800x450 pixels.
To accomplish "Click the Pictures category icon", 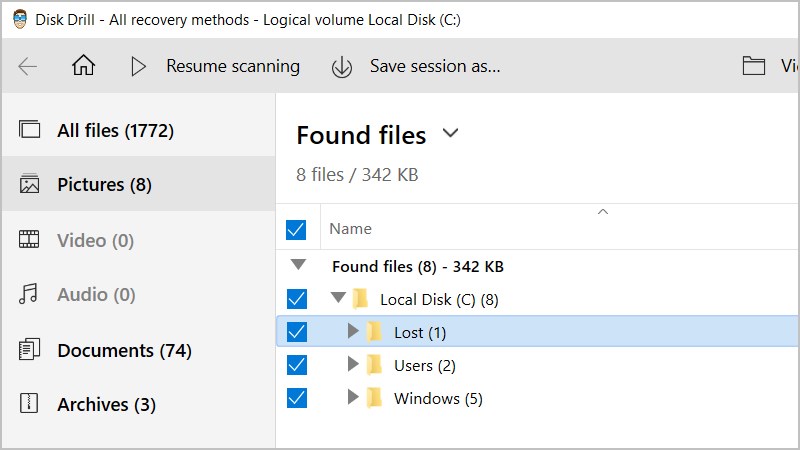I will (x=29, y=184).
